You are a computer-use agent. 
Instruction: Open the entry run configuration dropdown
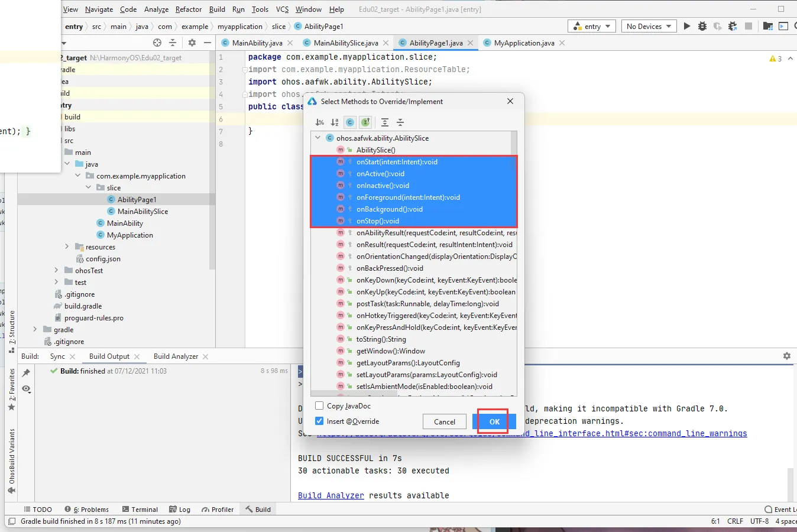(x=592, y=26)
